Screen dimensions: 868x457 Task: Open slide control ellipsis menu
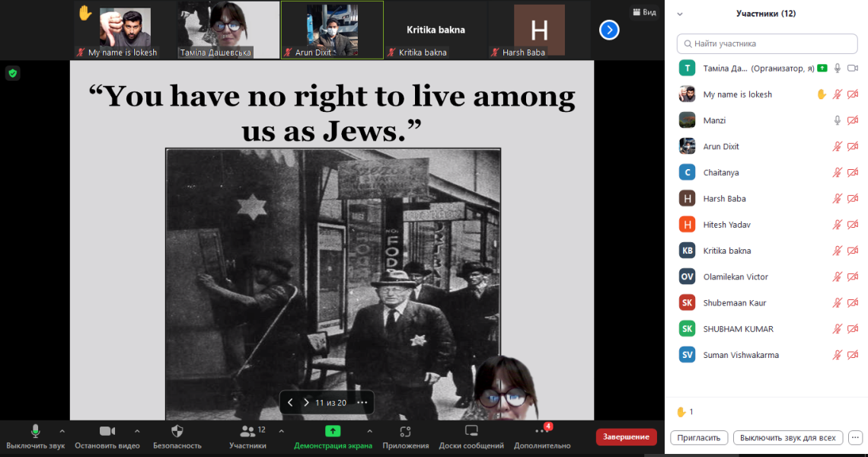click(x=362, y=403)
